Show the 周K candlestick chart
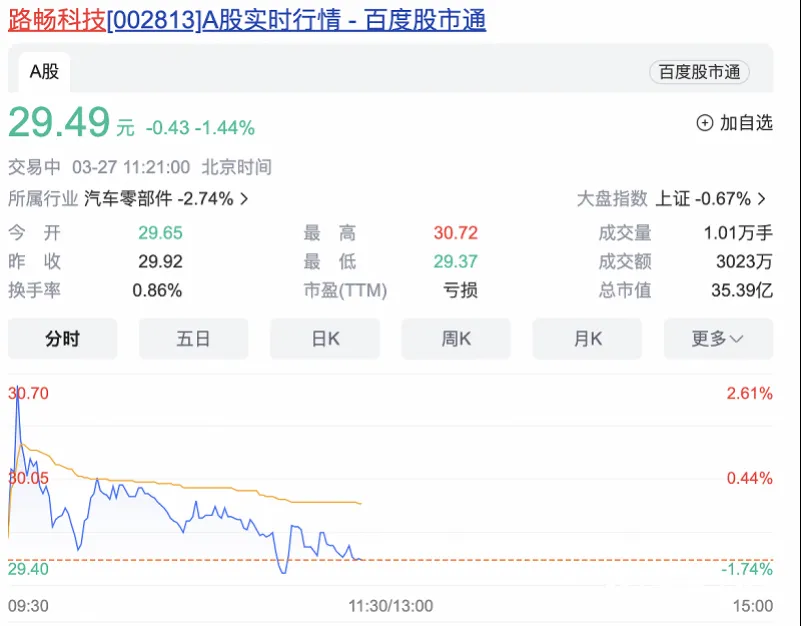801x626 pixels. (x=456, y=339)
